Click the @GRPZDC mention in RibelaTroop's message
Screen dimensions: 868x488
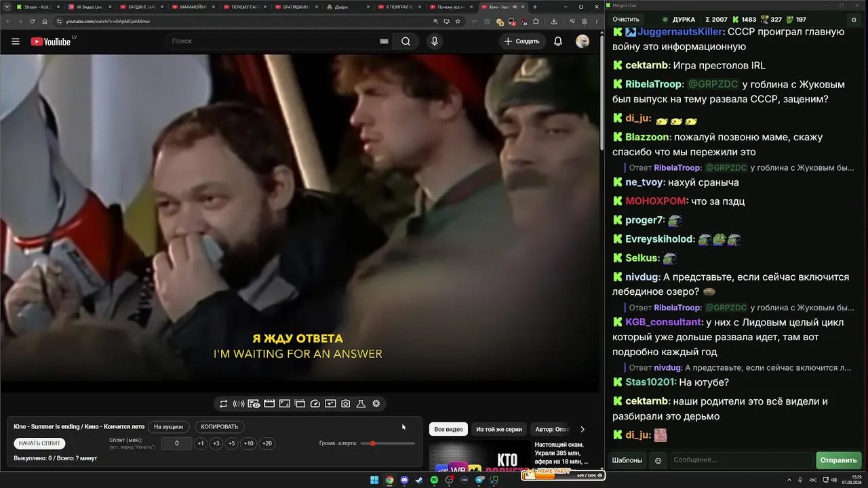coord(713,85)
